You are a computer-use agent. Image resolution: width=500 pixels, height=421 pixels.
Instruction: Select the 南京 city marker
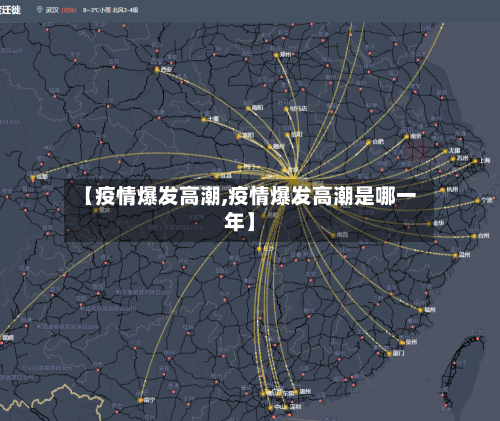click(407, 137)
